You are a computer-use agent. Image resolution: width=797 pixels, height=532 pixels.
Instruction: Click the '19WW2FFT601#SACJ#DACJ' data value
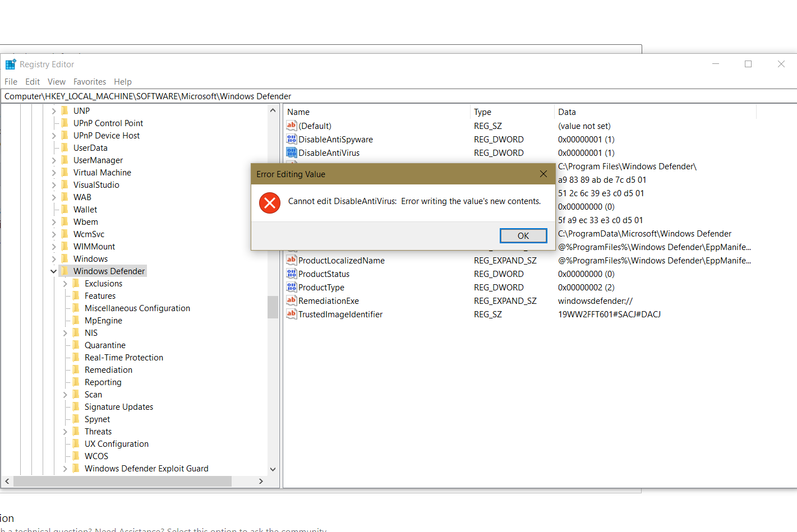(x=609, y=314)
